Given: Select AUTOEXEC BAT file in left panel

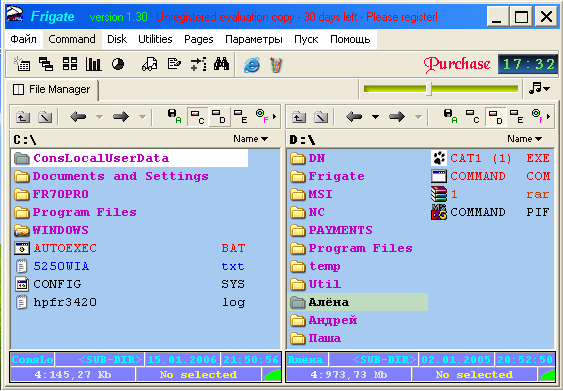Looking at the screenshot, I should point(130,248).
